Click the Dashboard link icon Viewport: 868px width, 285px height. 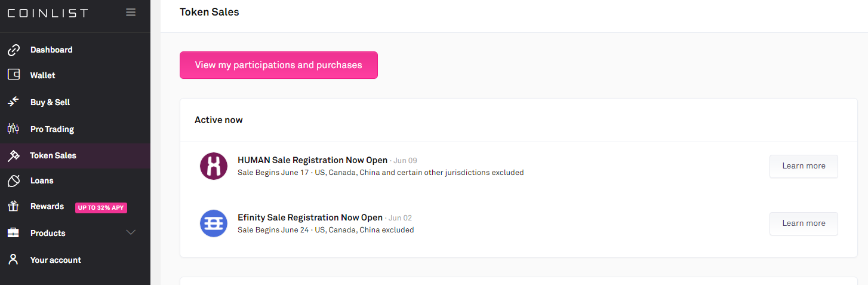14,50
